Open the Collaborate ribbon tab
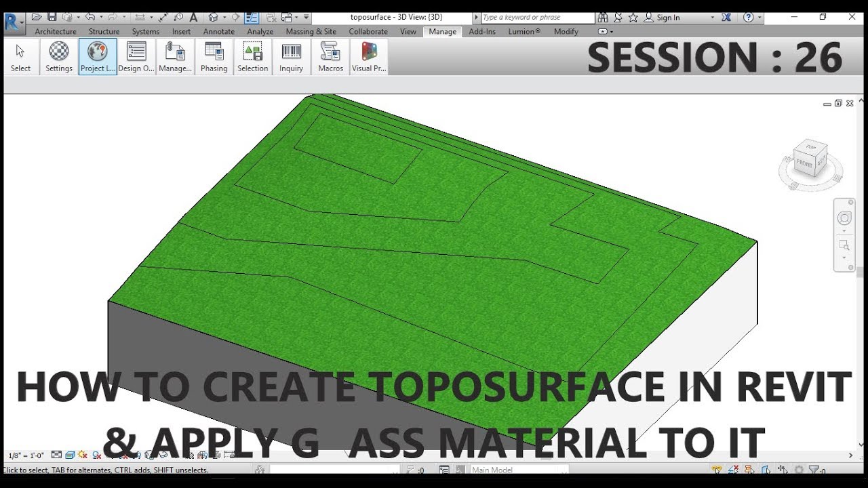The height and width of the screenshot is (488, 868). point(368,31)
